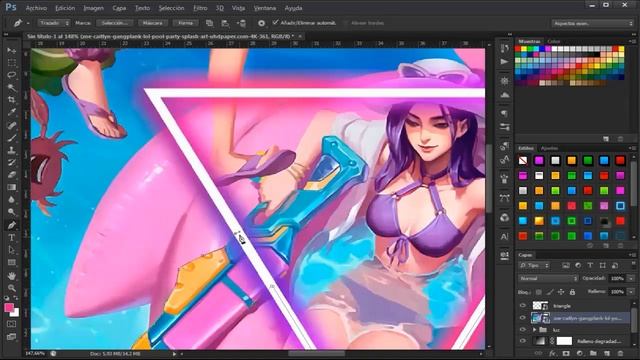Click the Selección... button
Image resolution: width=640 pixels, height=360 pixels.
[x=115, y=23]
